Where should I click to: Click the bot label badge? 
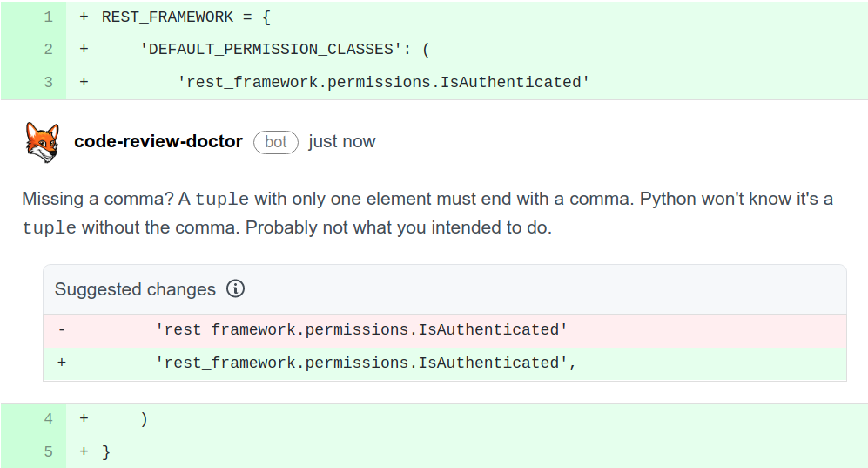[276, 142]
